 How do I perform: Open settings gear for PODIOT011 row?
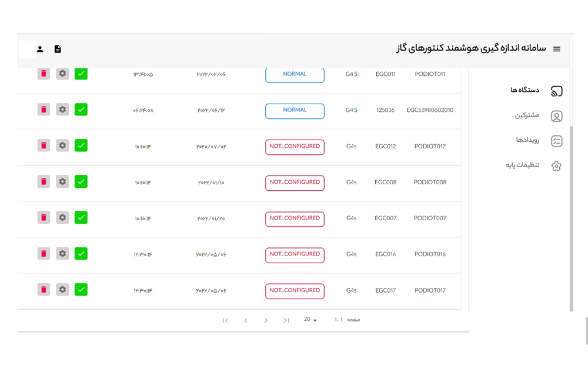62,74
